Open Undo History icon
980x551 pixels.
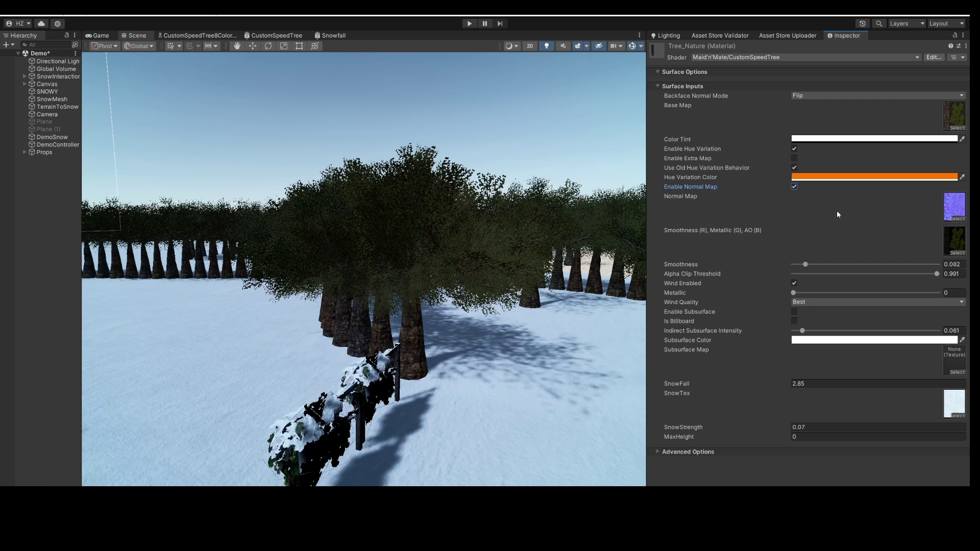coord(863,23)
